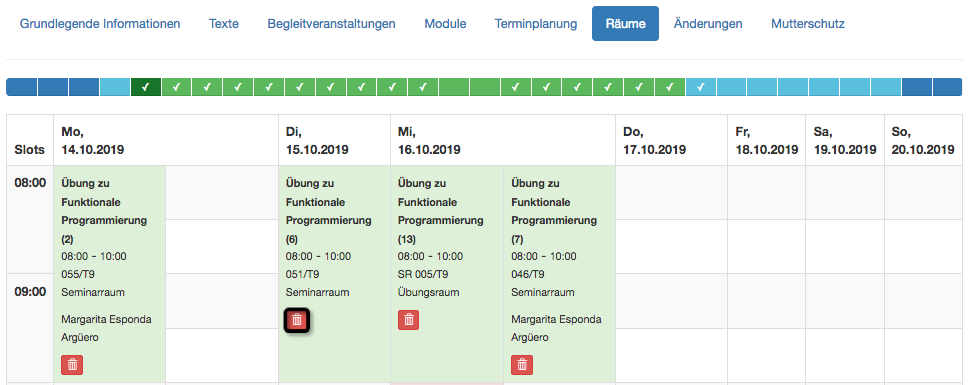Viewport: 973px width, 385px height.
Task: Switch to the Mutterschutz tab
Action: [808, 24]
